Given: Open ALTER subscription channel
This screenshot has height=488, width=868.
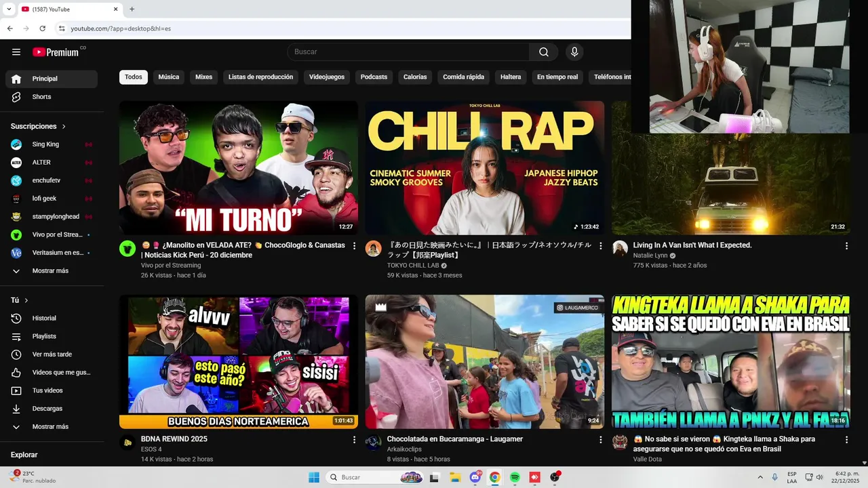Looking at the screenshot, I should pyautogui.click(x=52, y=163).
